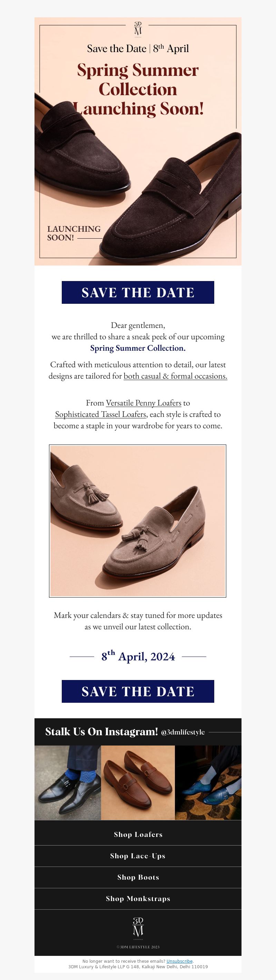Click the 3DM logo at top of banner
276x980 pixels.
pos(138,29)
